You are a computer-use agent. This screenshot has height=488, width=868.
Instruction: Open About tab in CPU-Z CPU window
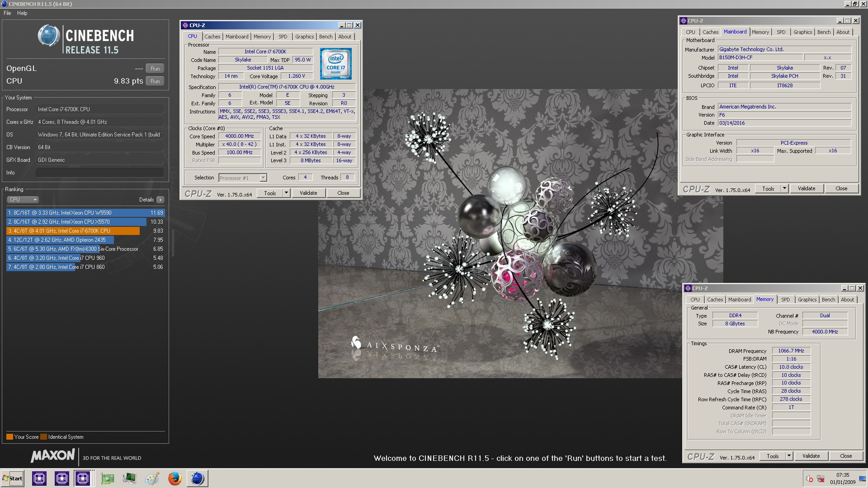[x=345, y=37]
